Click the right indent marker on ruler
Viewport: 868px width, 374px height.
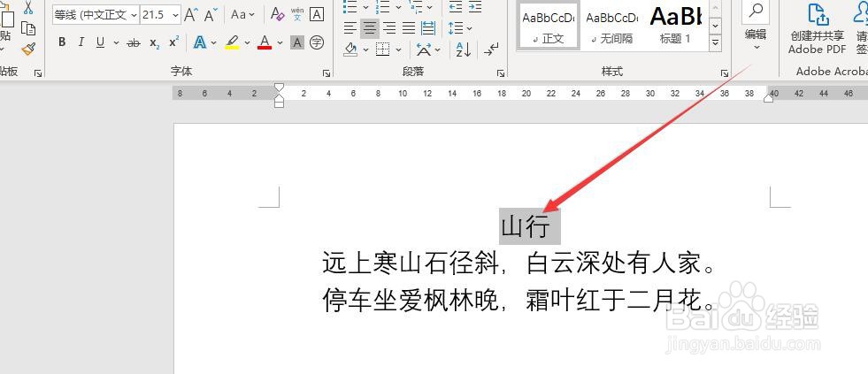point(769,98)
